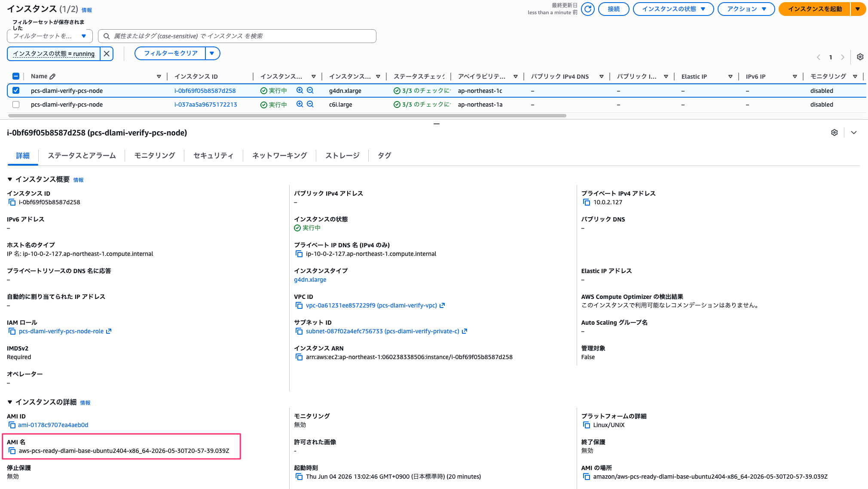The width and height of the screenshot is (868, 489).
Task: Open table preferences gear above the instance table
Action: tap(860, 57)
